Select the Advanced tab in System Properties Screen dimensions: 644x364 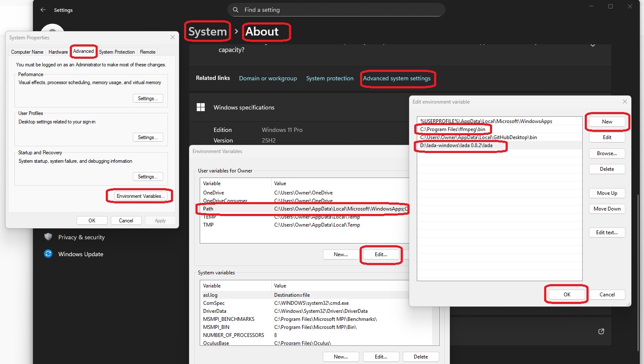83,51
